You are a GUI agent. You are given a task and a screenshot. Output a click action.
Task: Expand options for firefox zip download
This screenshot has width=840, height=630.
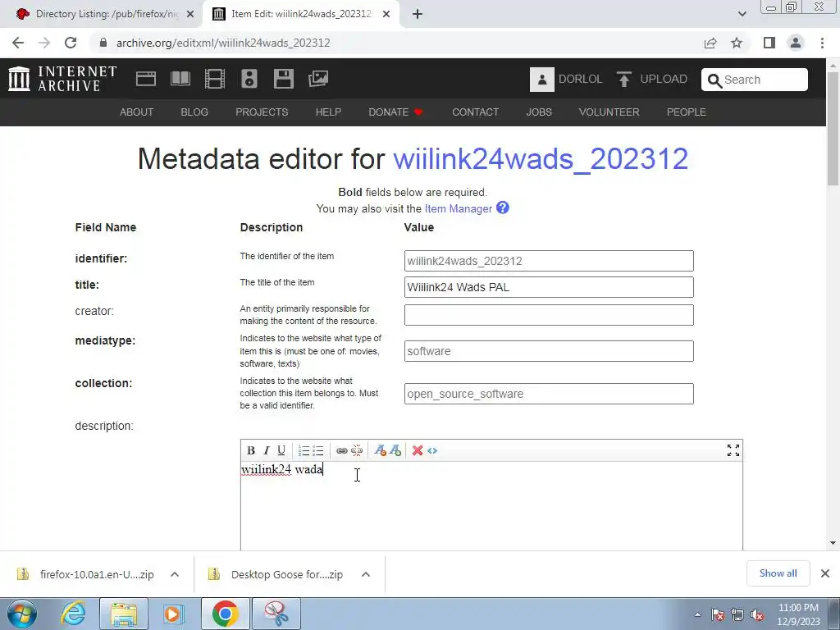[175, 574]
